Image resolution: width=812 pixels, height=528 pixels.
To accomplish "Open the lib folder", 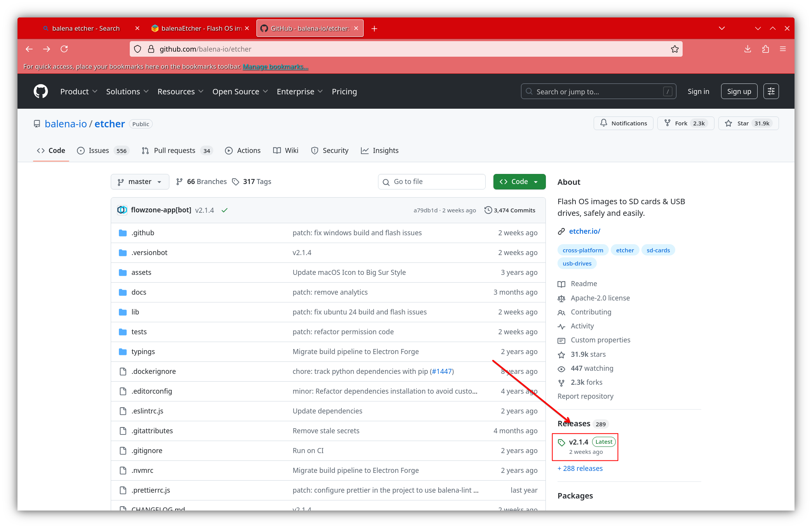I will [x=135, y=312].
